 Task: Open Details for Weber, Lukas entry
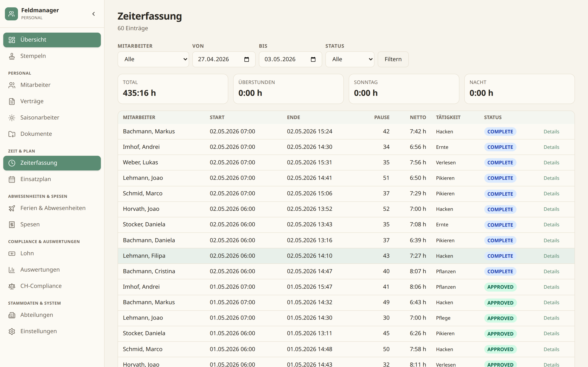pyautogui.click(x=551, y=163)
